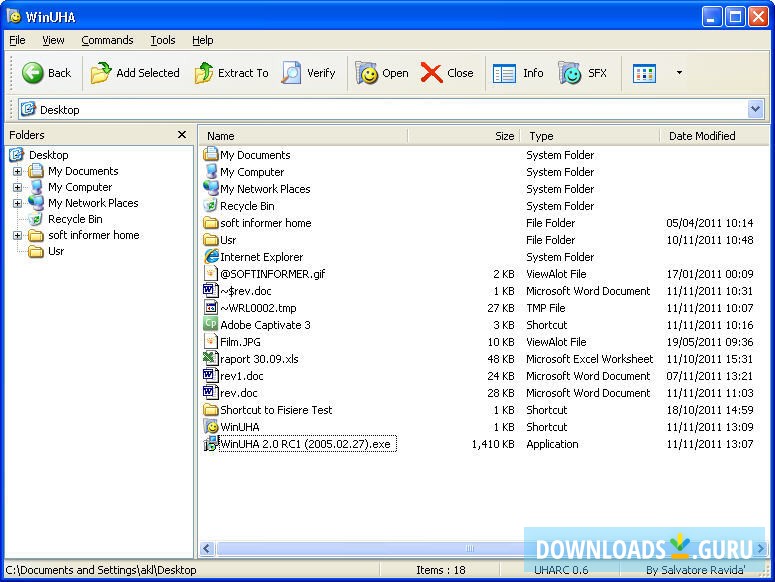Click the red X Close toolbar icon
Screen dimensions: 775x582
point(432,73)
